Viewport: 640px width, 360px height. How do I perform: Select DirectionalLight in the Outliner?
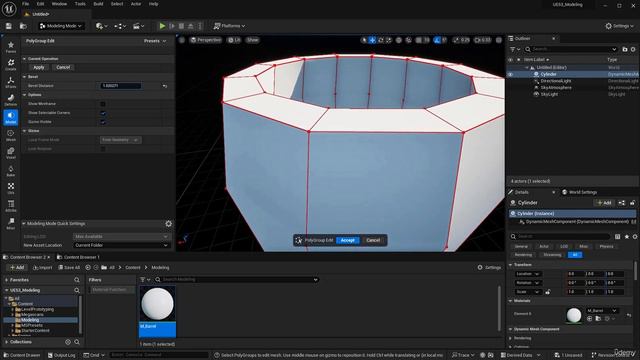pyautogui.click(x=556, y=81)
